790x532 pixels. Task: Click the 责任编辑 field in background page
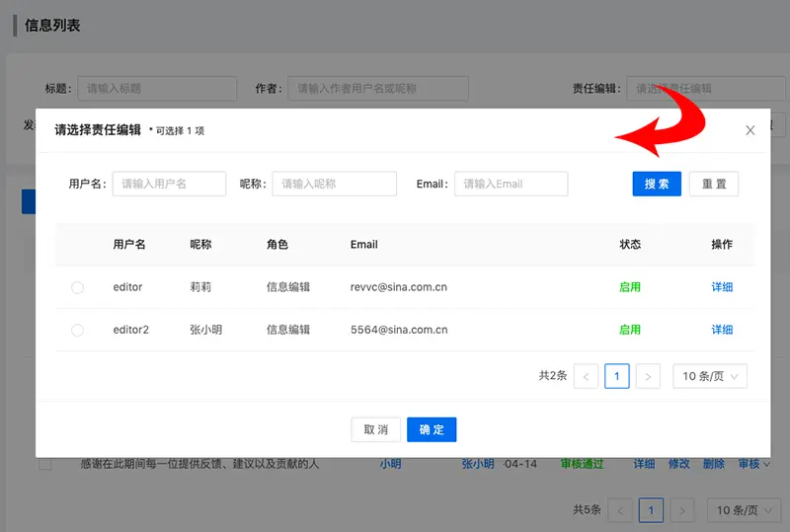pos(706,89)
